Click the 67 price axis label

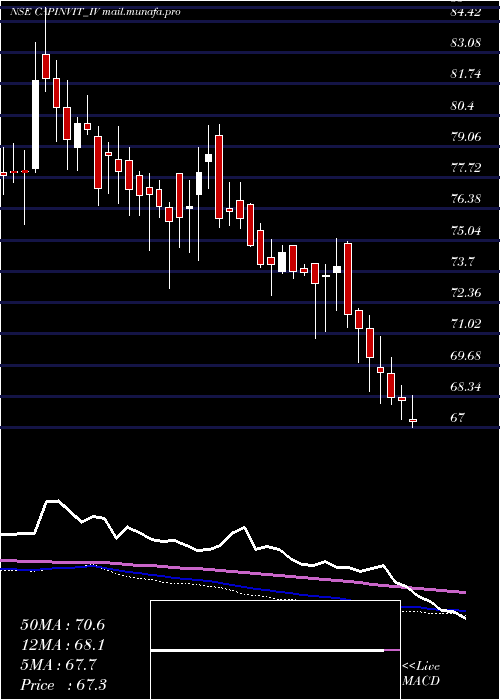458,418
